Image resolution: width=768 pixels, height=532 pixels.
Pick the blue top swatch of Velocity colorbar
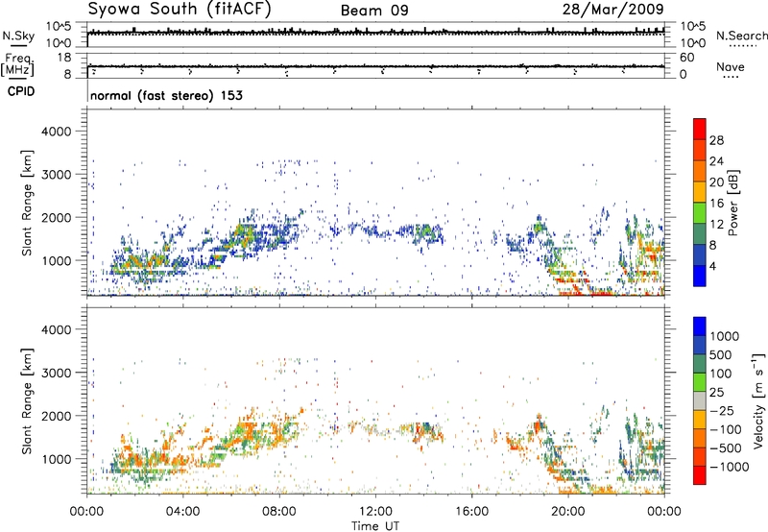click(x=700, y=326)
